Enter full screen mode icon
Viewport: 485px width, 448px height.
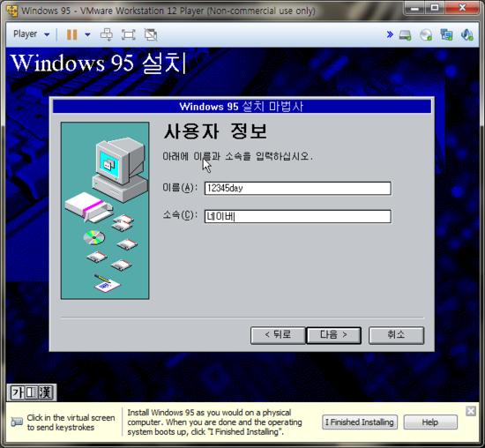pyautogui.click(x=129, y=34)
